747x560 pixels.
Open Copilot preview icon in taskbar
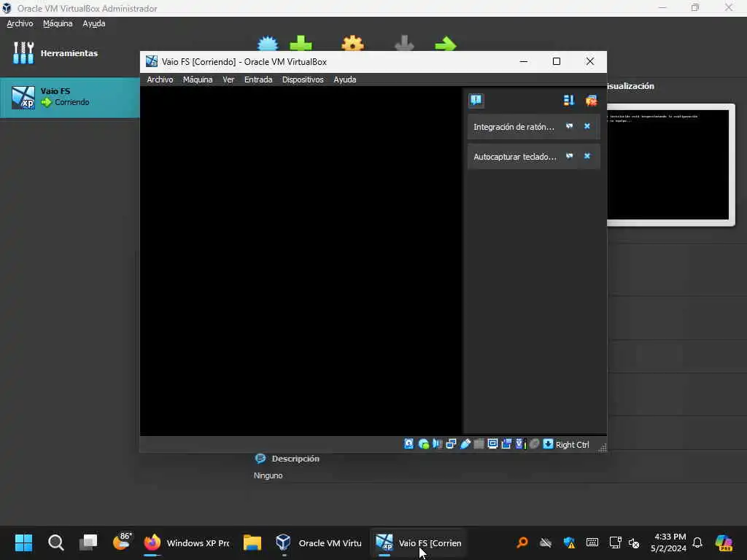coord(724,542)
